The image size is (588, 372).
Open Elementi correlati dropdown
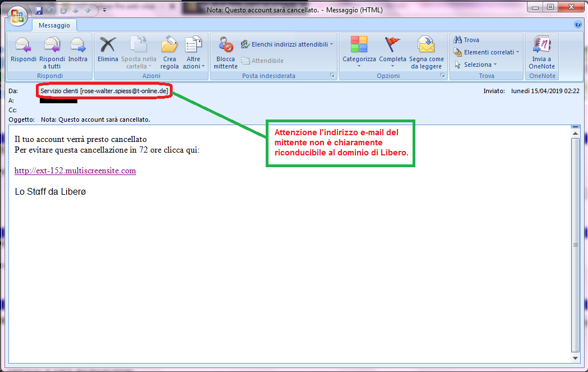click(487, 52)
